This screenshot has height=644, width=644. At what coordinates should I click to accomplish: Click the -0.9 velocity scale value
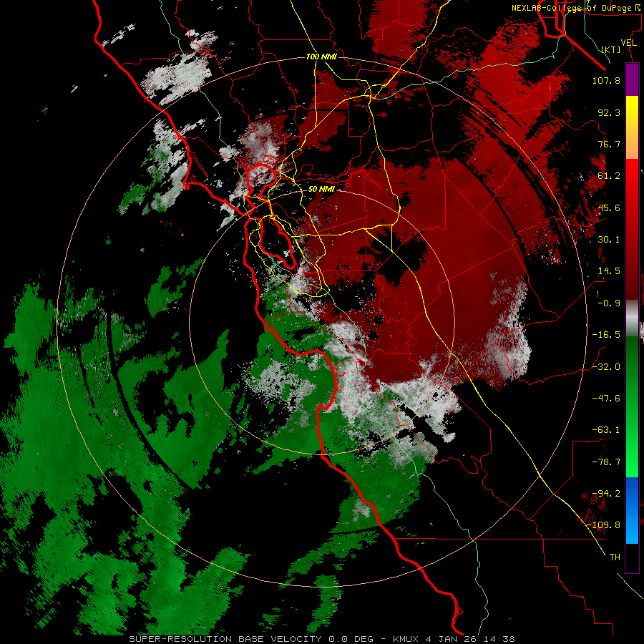(609, 303)
